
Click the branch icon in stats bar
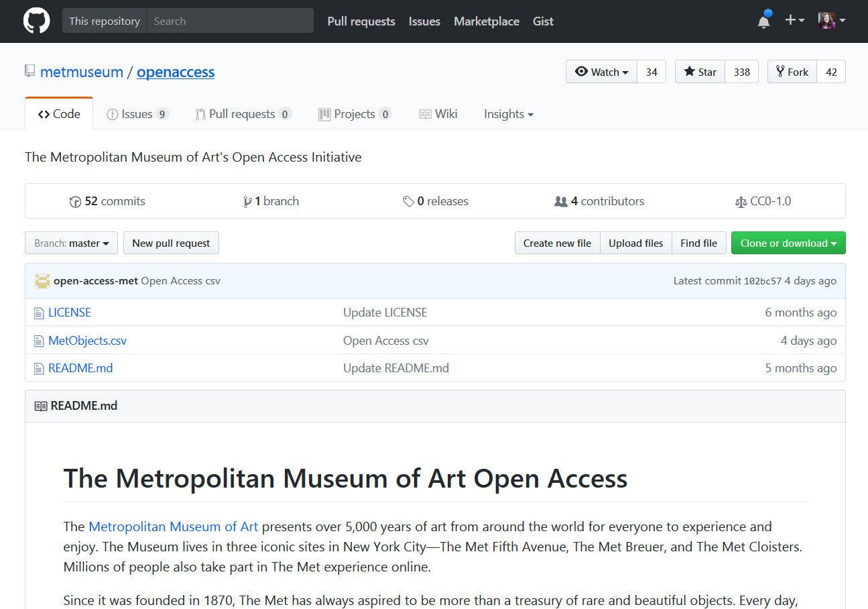click(x=247, y=201)
